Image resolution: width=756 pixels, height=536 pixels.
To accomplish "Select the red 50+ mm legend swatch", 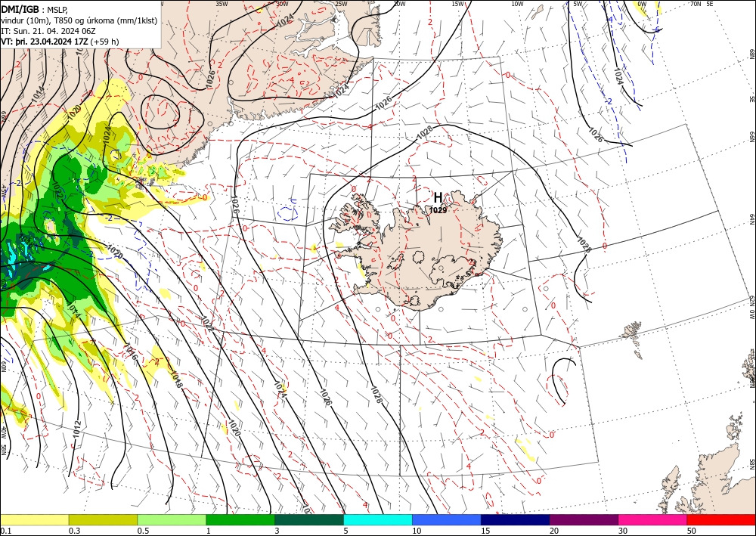I will click(x=721, y=519).
